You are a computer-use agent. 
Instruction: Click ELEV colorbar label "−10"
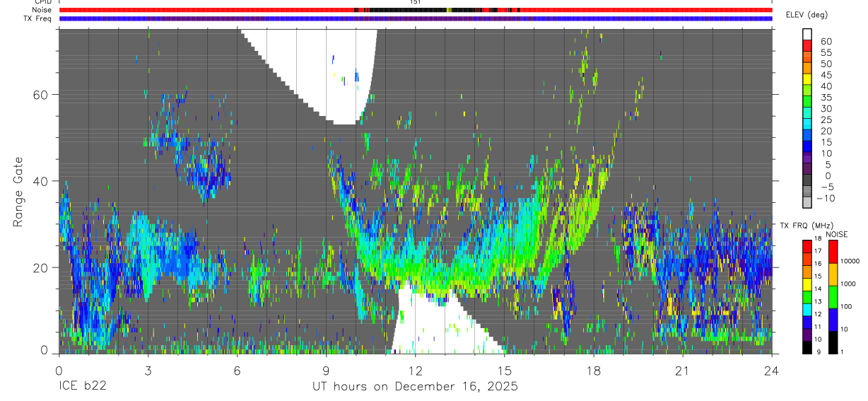tap(826, 199)
